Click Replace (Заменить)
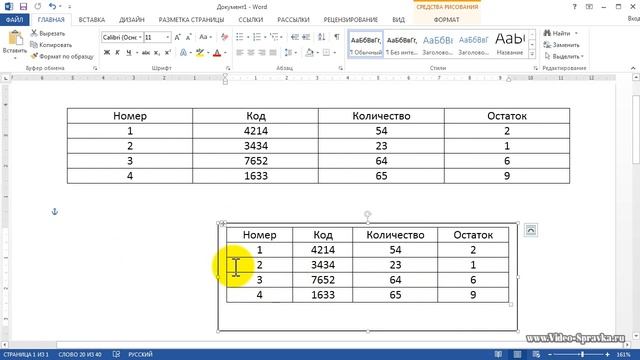The image size is (640, 360). 561,45
